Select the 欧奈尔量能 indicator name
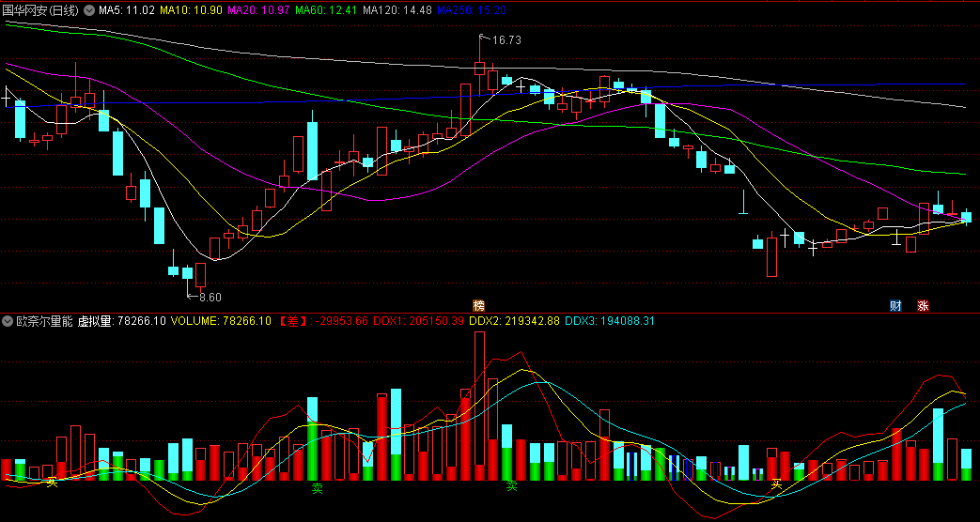This screenshot has height=522, width=980. [x=44, y=322]
